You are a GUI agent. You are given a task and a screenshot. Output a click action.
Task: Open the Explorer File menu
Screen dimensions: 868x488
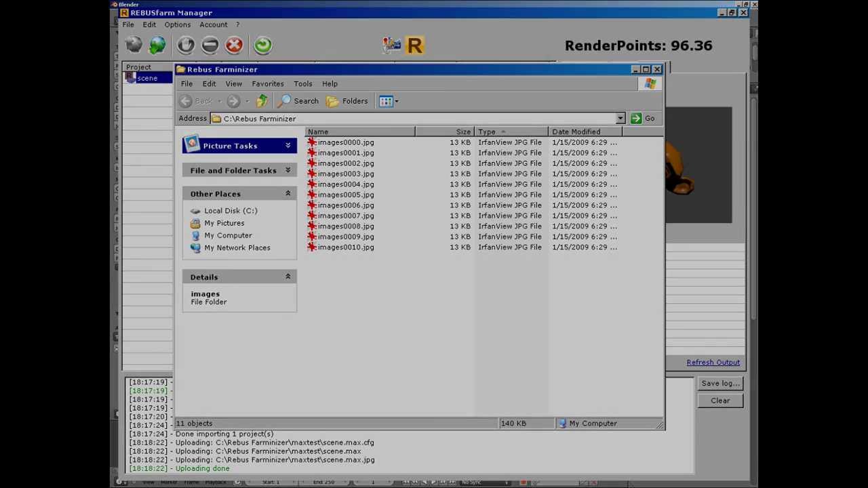pos(186,84)
